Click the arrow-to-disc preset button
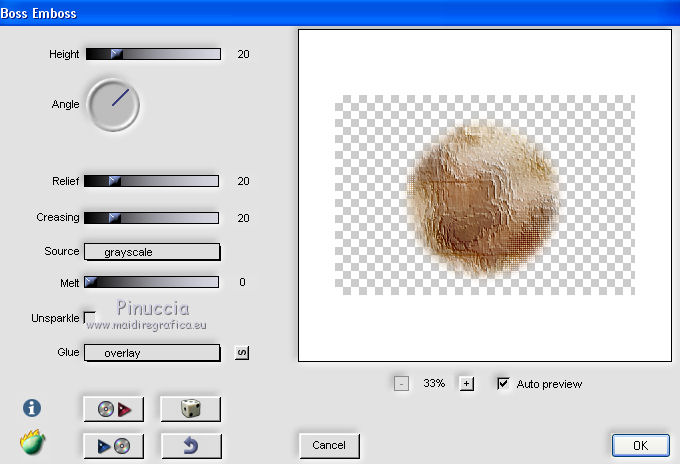This screenshot has height=464, width=680. [x=114, y=446]
